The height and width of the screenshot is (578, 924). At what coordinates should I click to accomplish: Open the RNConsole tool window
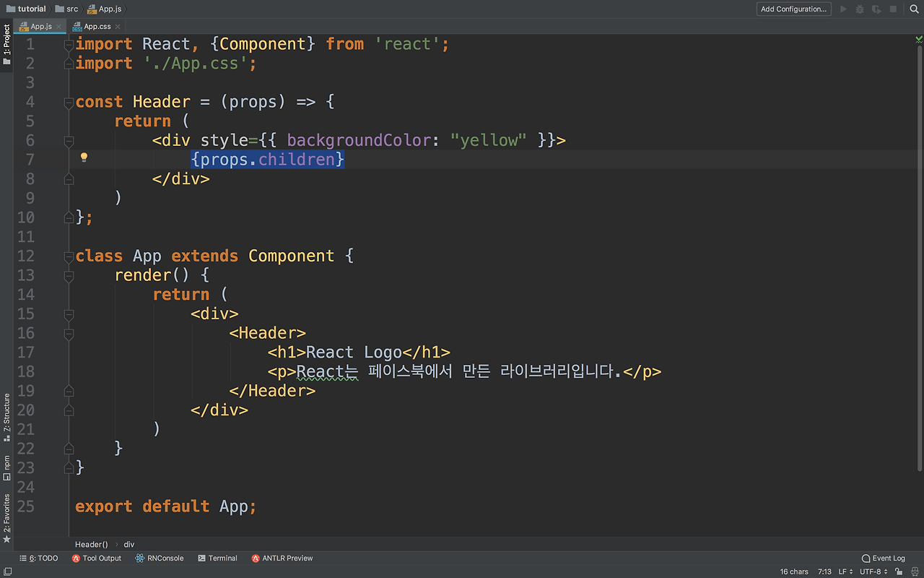(x=159, y=558)
